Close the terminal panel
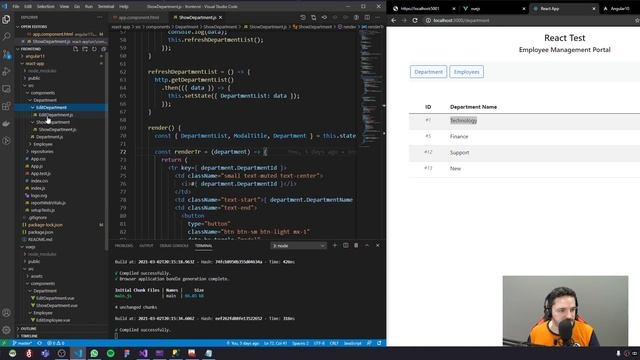 click(x=378, y=245)
